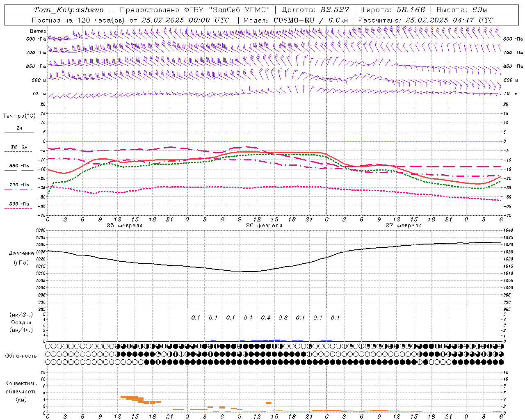Image resolution: width=525 pixels, height=420 pixels.
Task: Click the longitude value Долгота: 82.527
Action: 315,10
